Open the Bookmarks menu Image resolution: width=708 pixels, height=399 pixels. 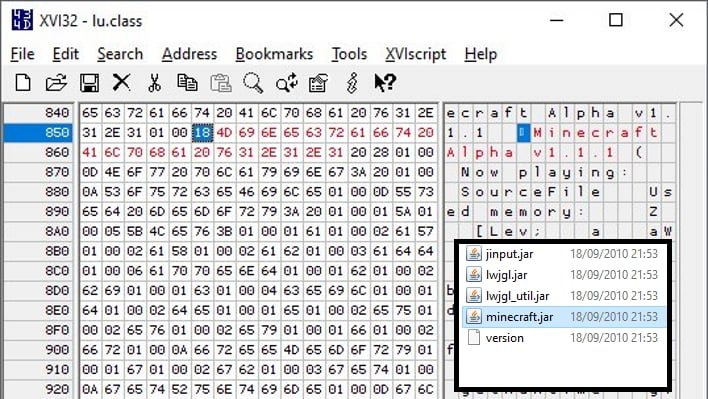point(274,54)
